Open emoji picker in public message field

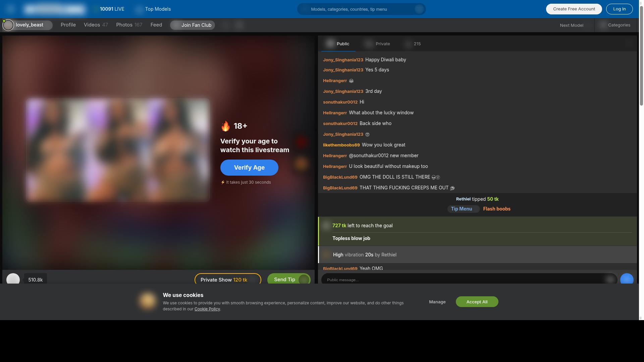(610, 280)
